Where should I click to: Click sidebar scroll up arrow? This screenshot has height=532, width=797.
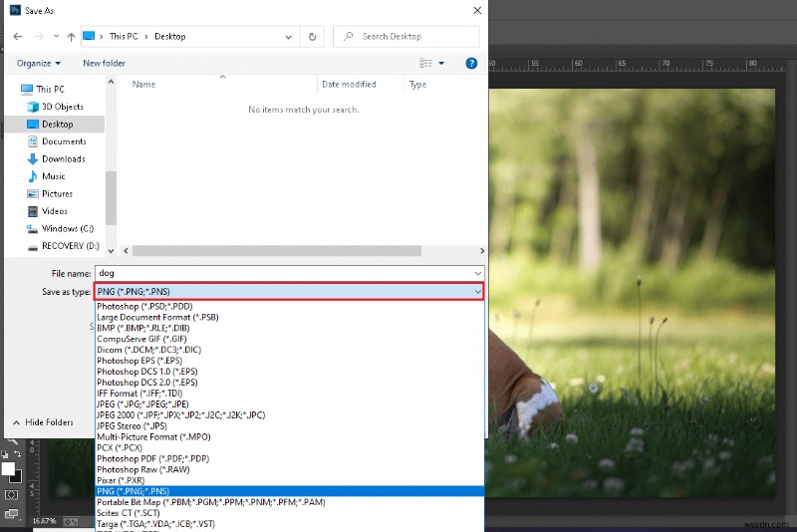click(x=111, y=82)
